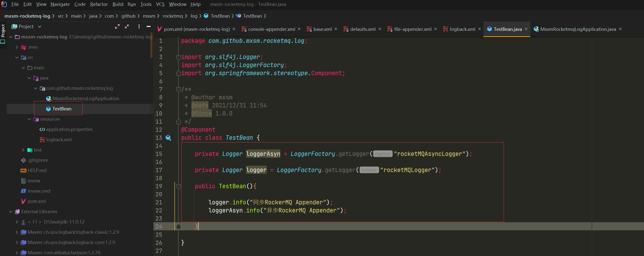Switch to file-appender.xml tab
This screenshot has height=256, width=644.
[x=413, y=29]
